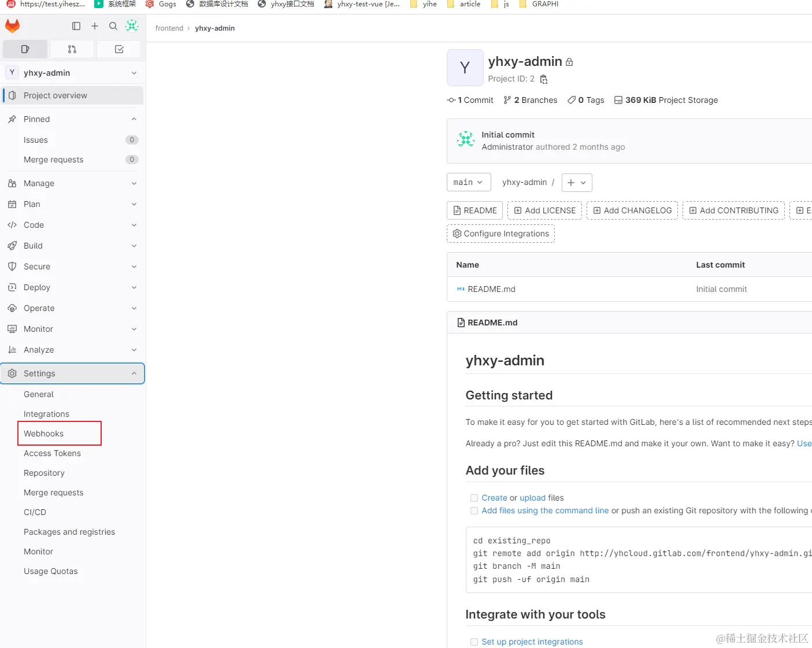Open the GRAPHI bookmark folder
The image size is (812, 648).
[x=539, y=4]
